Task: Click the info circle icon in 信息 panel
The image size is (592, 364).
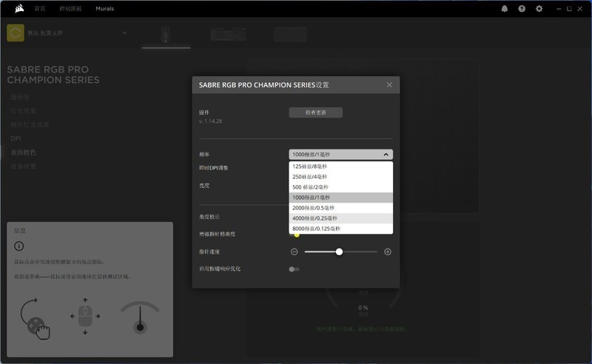Action: [19, 246]
